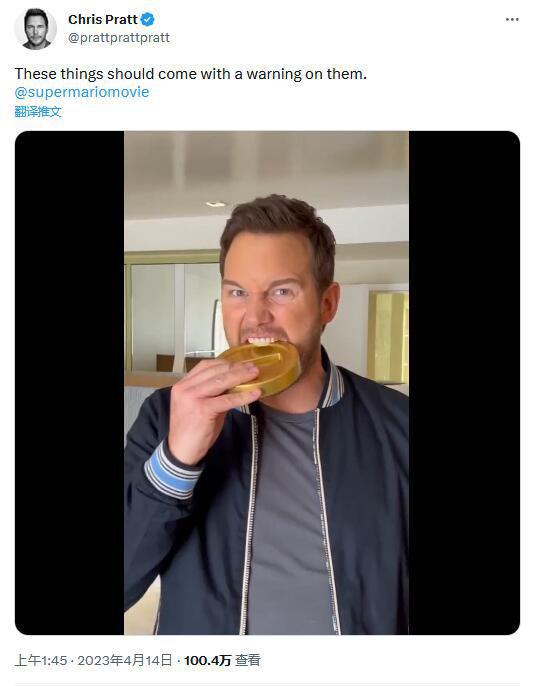
Task: Click the gold coin in the video
Action: pos(263,368)
